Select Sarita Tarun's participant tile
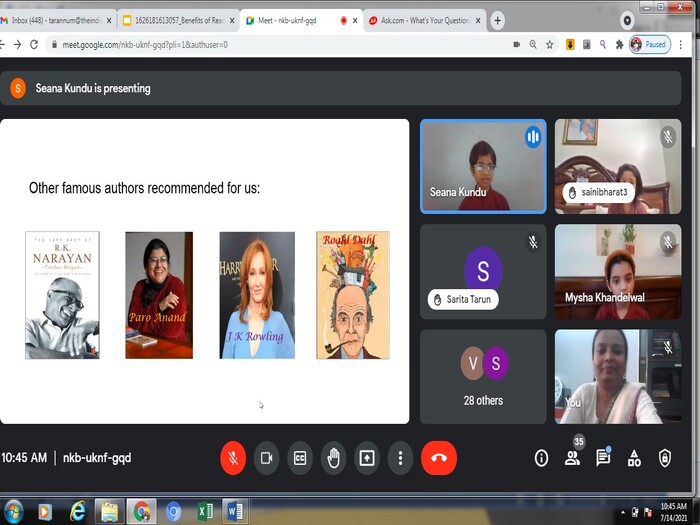 click(483, 271)
